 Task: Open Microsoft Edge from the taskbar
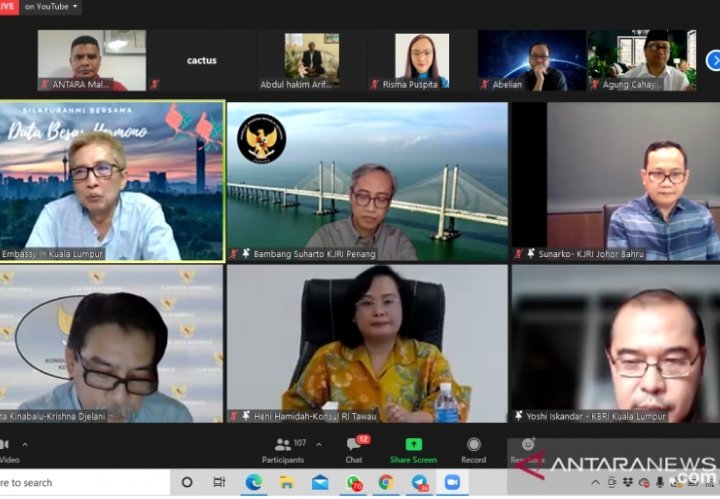pos(254,482)
